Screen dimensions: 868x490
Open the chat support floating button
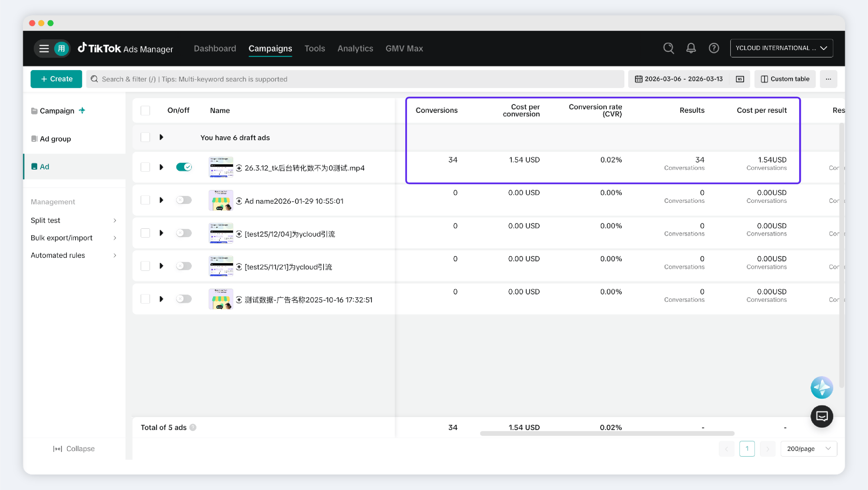point(821,416)
